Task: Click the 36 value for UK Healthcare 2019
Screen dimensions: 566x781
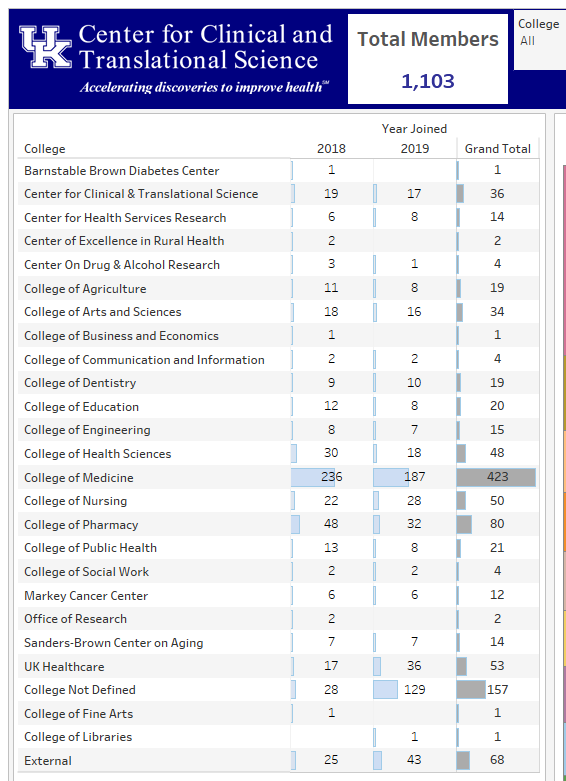Action: pyautogui.click(x=414, y=666)
